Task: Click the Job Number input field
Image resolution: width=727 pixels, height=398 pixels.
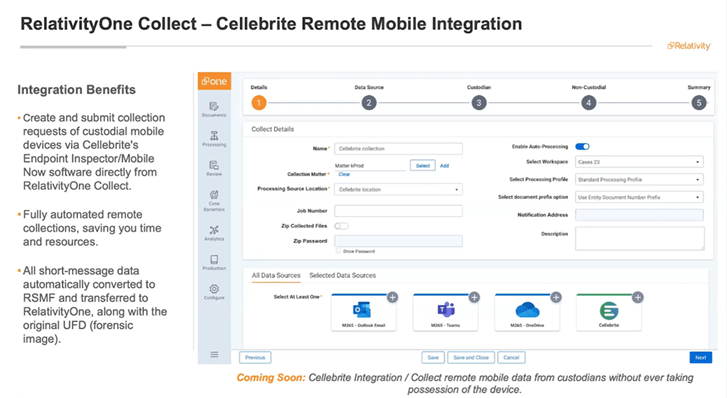Action: click(x=398, y=211)
